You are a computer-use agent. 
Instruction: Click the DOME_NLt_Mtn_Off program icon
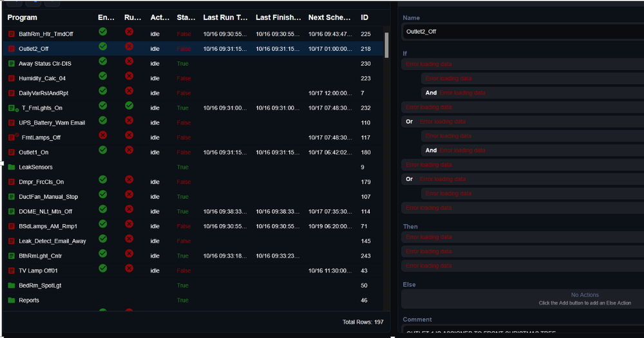(x=12, y=212)
